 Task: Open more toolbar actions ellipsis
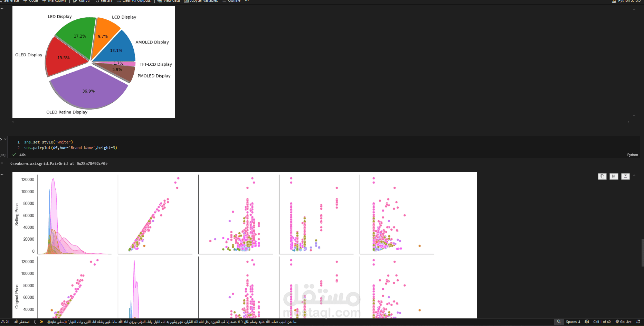click(x=247, y=1)
